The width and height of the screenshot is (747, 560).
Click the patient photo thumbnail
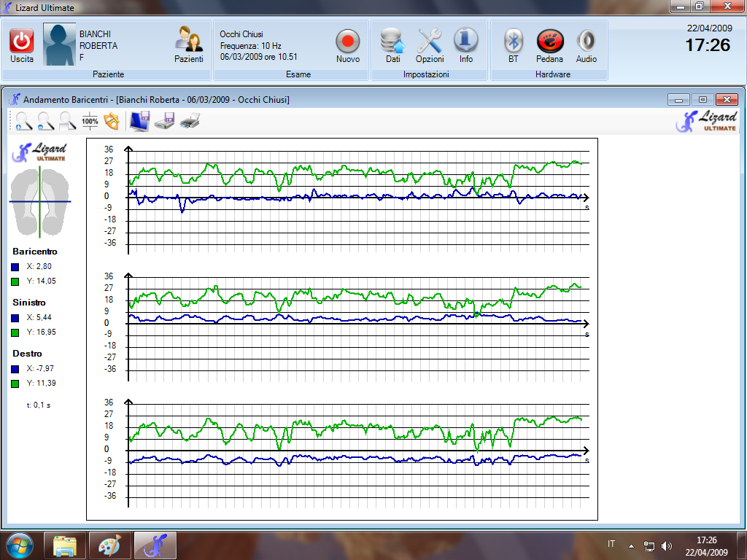(x=60, y=45)
